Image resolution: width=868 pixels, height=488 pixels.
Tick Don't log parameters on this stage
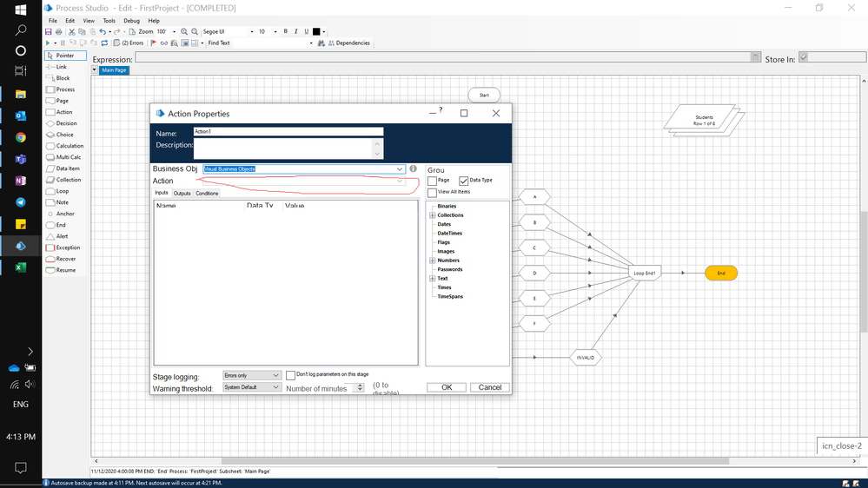click(290, 375)
